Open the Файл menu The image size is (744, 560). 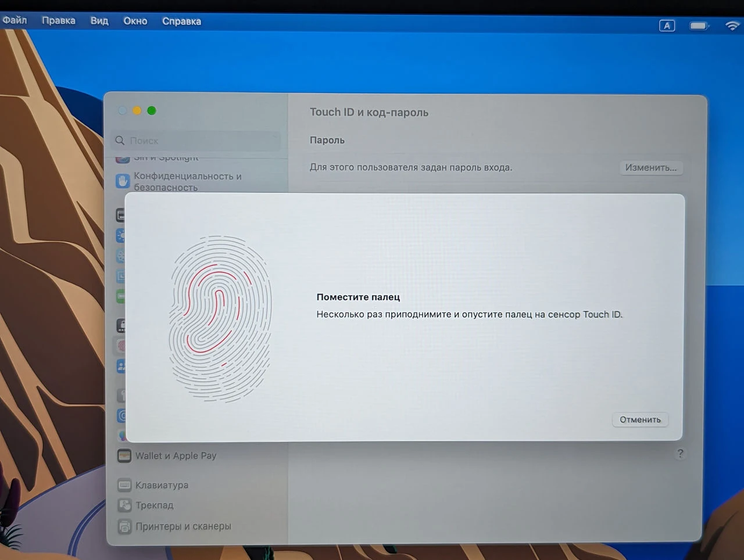click(x=15, y=20)
